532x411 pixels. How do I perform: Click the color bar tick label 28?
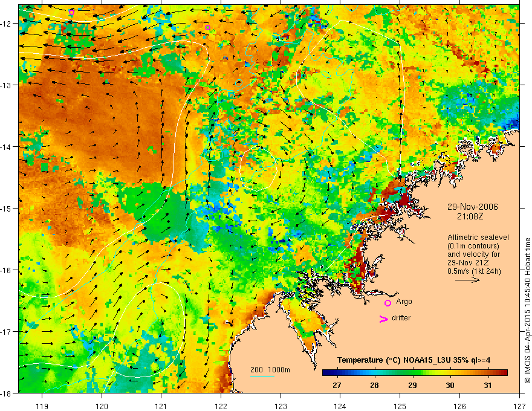(x=374, y=386)
